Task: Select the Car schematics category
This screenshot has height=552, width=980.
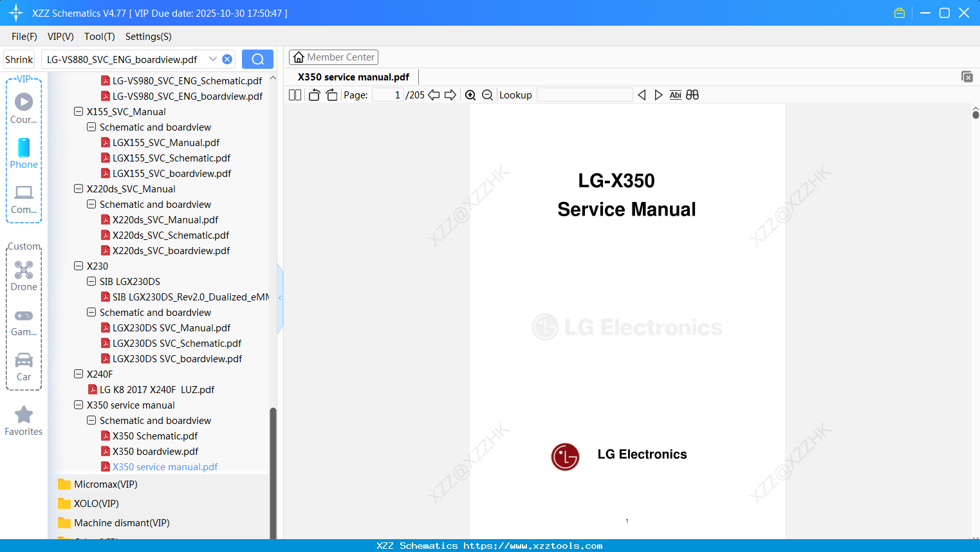Action: (x=23, y=365)
